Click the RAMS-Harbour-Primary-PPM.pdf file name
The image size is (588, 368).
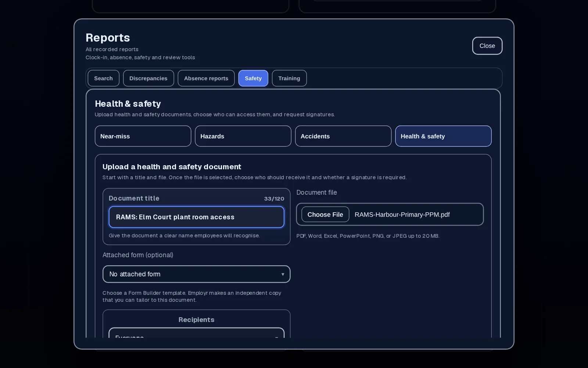(402, 215)
